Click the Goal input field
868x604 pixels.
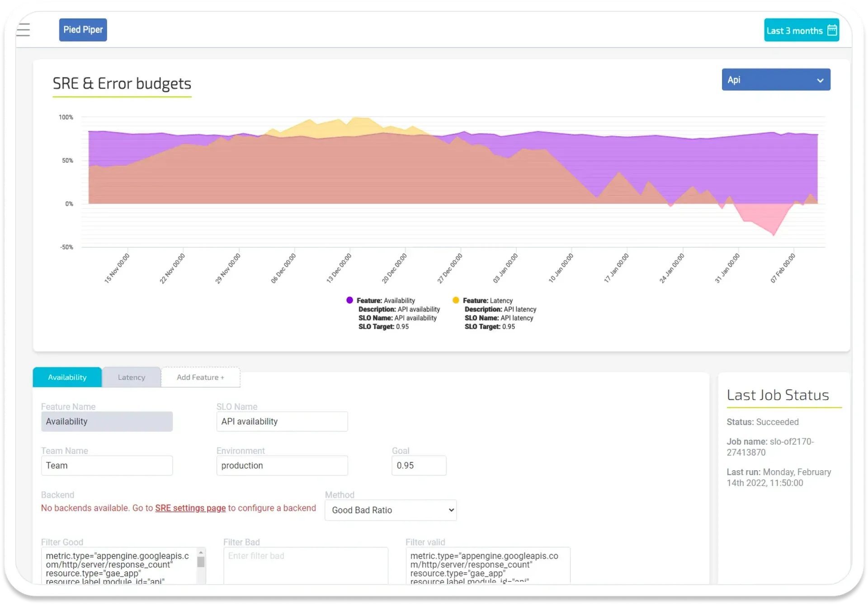(419, 465)
